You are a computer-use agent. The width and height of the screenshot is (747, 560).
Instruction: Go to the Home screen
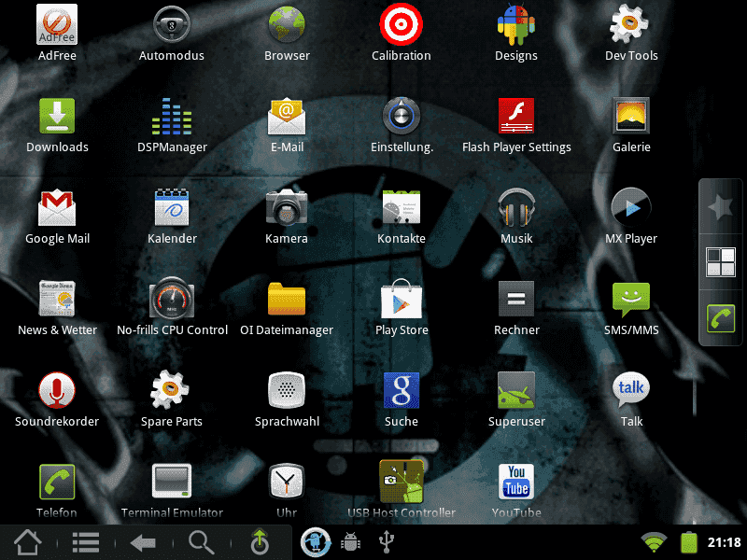[x=28, y=542]
